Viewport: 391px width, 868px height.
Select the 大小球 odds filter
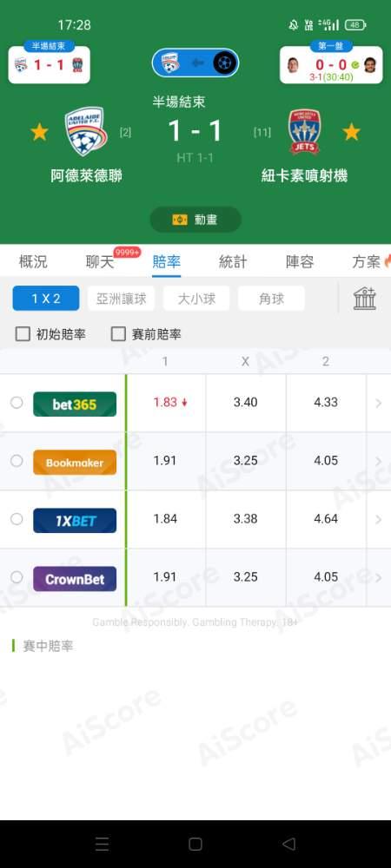(x=196, y=299)
